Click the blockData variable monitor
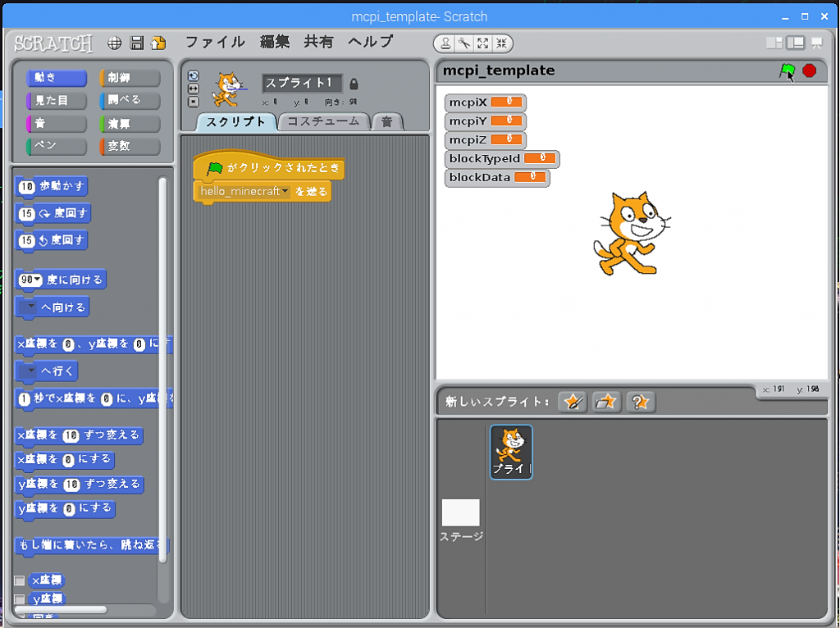The image size is (840, 628). (497, 177)
